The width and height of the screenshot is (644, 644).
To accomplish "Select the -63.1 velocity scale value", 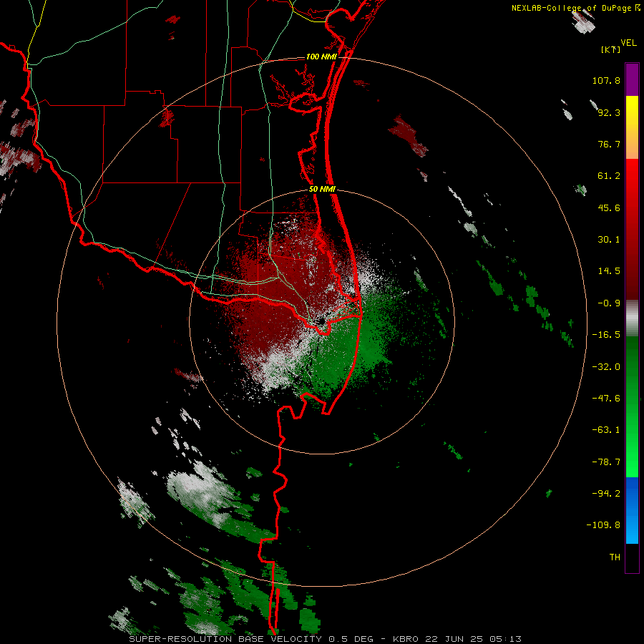I will click(606, 430).
